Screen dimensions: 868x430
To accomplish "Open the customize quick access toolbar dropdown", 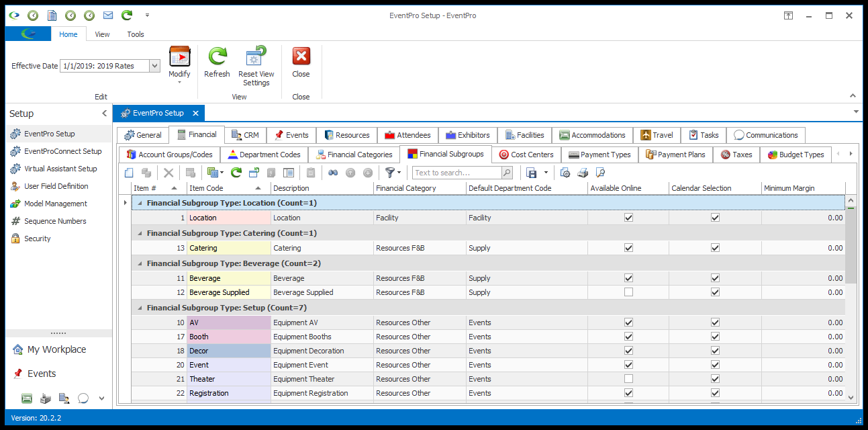I will coord(147,15).
